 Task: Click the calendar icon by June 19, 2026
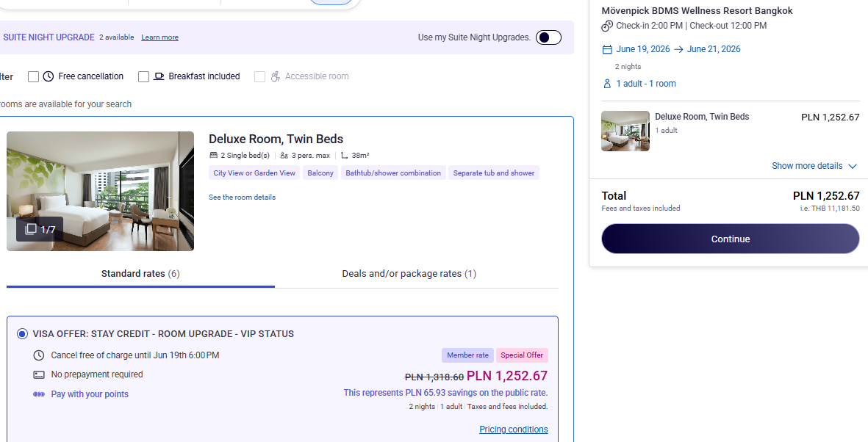click(607, 49)
